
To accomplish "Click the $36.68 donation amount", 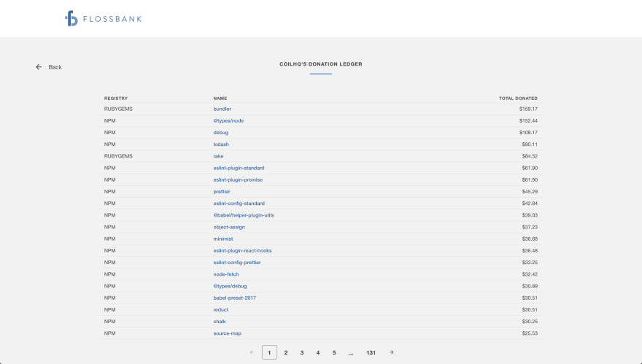I will coord(530,239).
